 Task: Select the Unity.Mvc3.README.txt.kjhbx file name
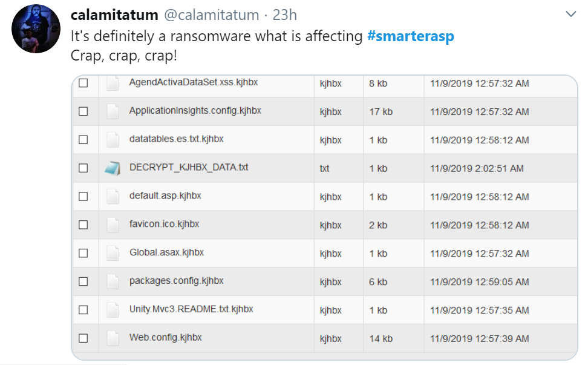click(191, 309)
